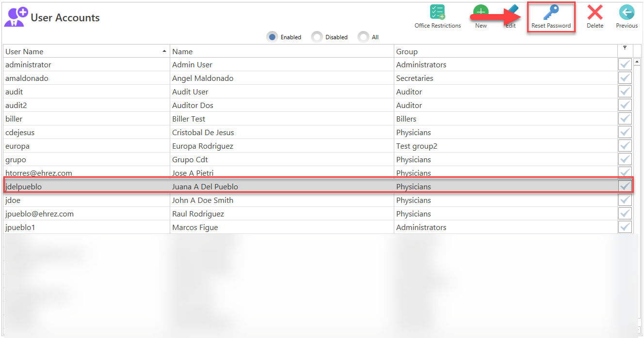Image resolution: width=644 pixels, height=338 pixels.
Task: Click the name John A Doe Smith
Action: 203,200
